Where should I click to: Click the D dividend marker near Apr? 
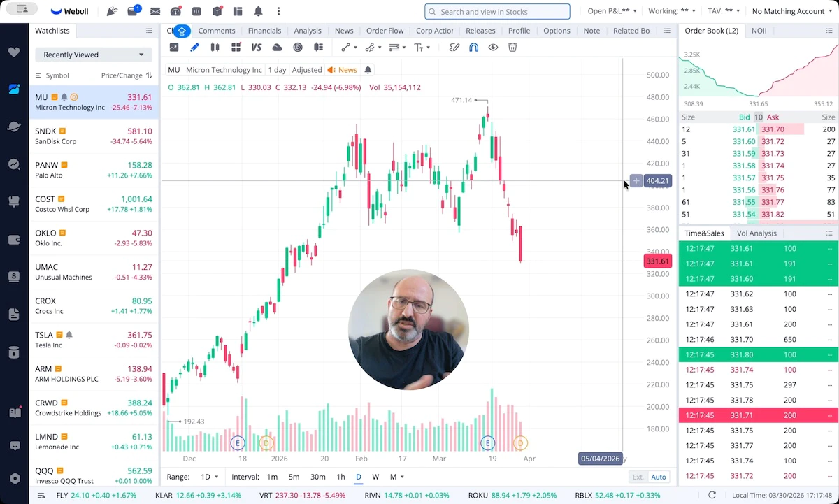point(519,443)
